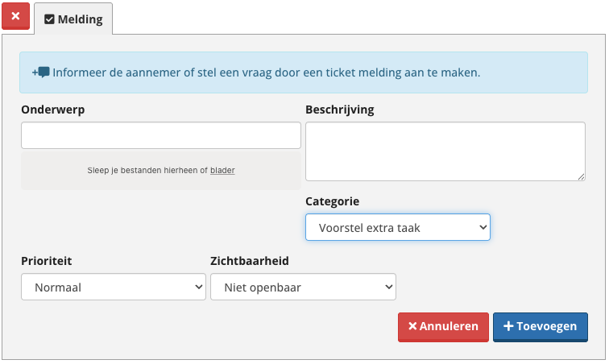The height and width of the screenshot is (364, 609).
Task: Open the blader link to browse files
Action: tap(222, 171)
